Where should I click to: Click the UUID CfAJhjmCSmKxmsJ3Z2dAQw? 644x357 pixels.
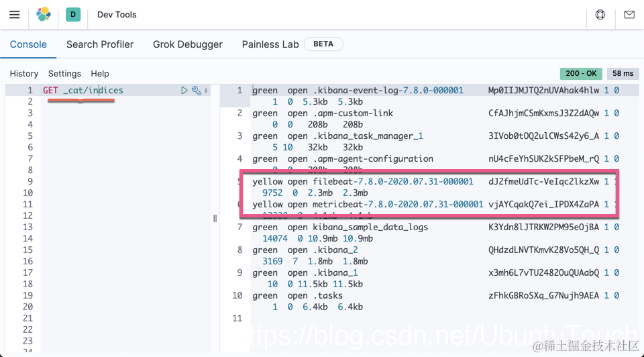point(544,113)
